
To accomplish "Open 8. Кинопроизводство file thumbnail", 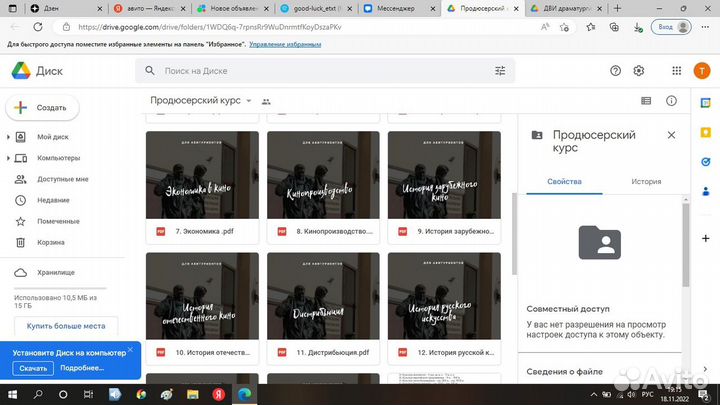I will [323, 175].
